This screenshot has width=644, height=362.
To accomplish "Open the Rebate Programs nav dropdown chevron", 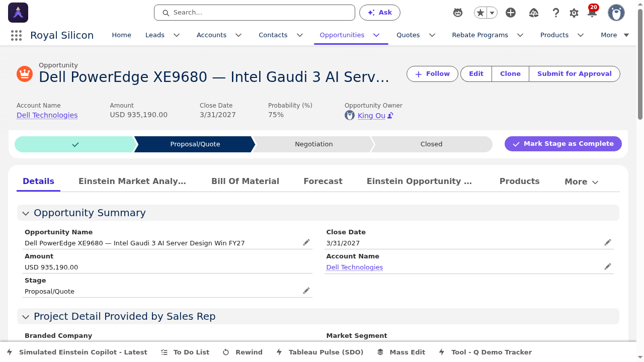I will tap(520, 35).
